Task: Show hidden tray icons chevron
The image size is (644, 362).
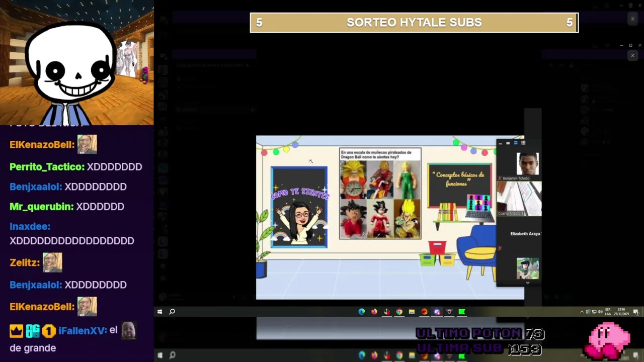Action: [582, 312]
